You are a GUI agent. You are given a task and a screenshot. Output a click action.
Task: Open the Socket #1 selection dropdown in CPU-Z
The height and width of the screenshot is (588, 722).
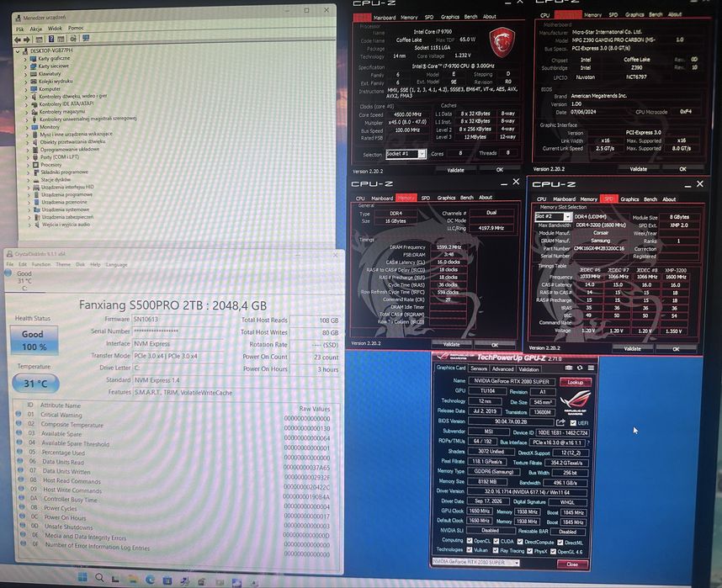click(x=406, y=154)
